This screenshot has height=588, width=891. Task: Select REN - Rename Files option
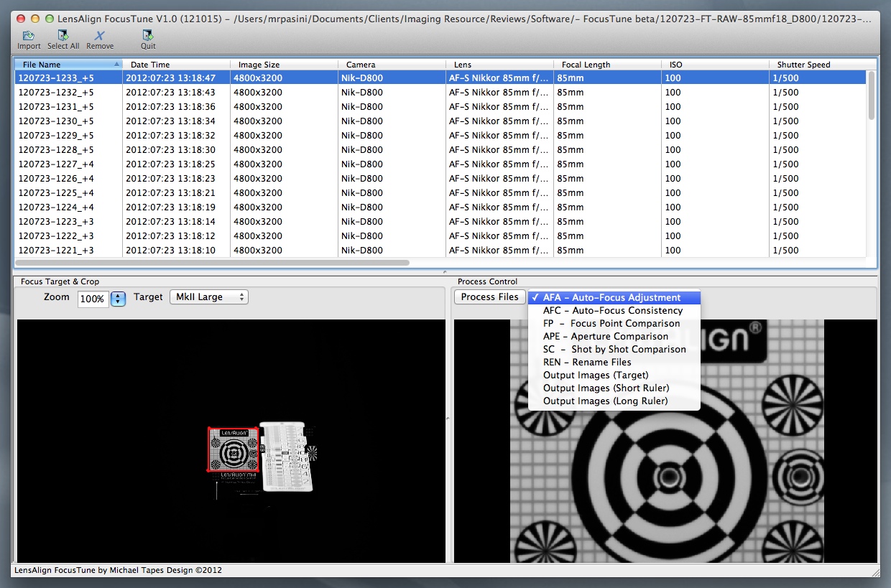tap(587, 363)
